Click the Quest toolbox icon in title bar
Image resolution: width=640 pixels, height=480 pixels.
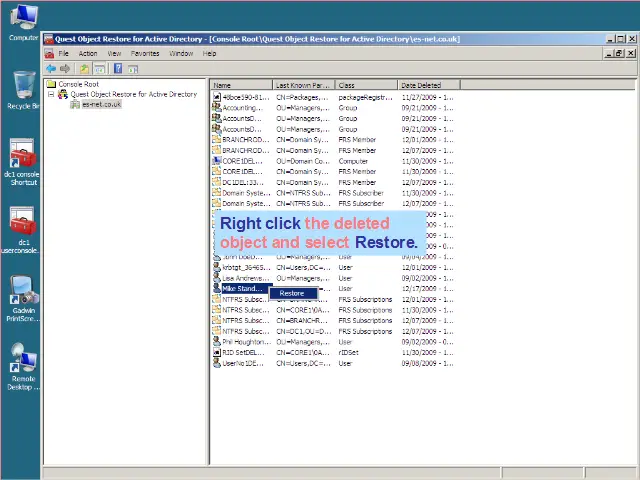tap(49, 39)
